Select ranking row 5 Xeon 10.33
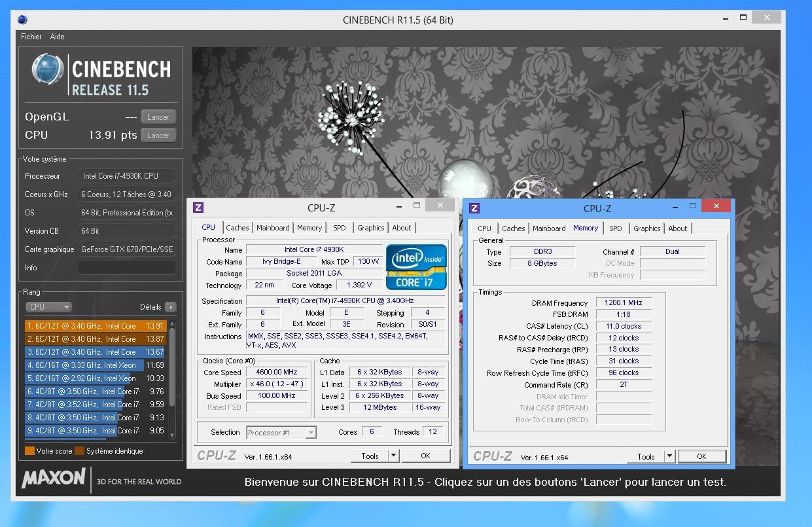This screenshot has height=527, width=812. [x=96, y=378]
